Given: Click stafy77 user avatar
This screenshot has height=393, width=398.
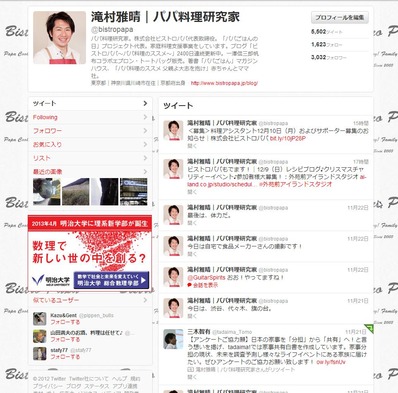Looking at the screenshot, I should pos(40,354).
